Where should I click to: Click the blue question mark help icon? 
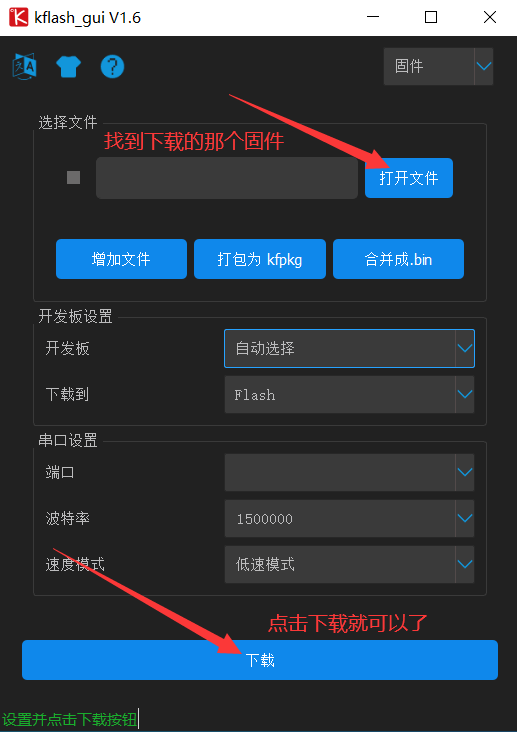click(112, 67)
